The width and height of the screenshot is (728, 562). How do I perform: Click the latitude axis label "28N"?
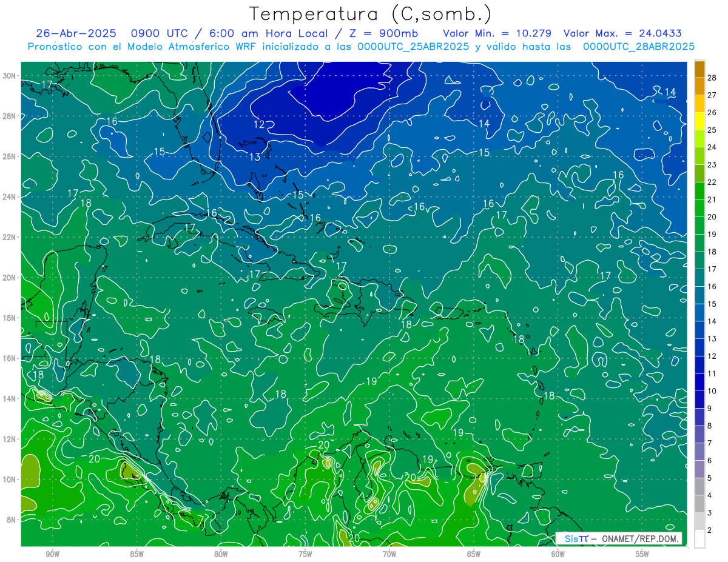[10, 116]
